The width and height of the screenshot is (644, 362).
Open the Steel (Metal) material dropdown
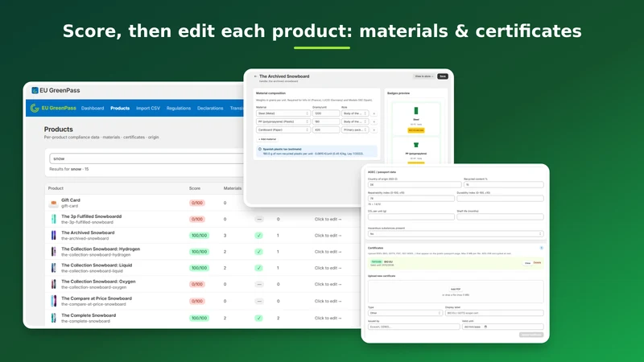coord(283,113)
